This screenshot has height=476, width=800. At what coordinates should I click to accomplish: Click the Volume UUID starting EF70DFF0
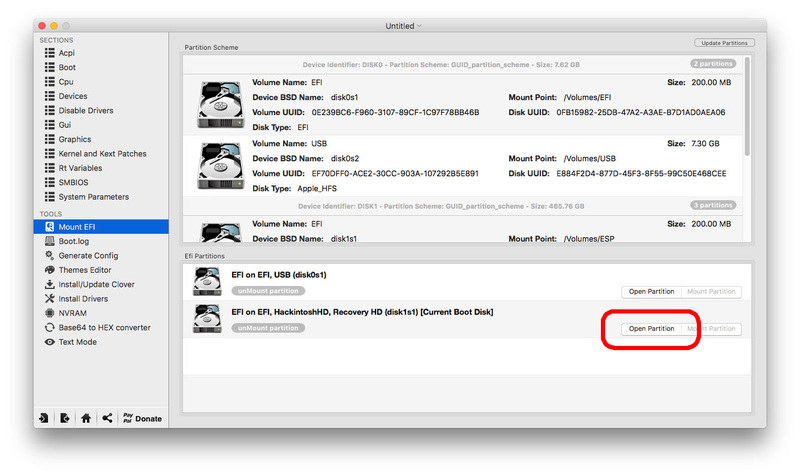pyautogui.click(x=395, y=173)
